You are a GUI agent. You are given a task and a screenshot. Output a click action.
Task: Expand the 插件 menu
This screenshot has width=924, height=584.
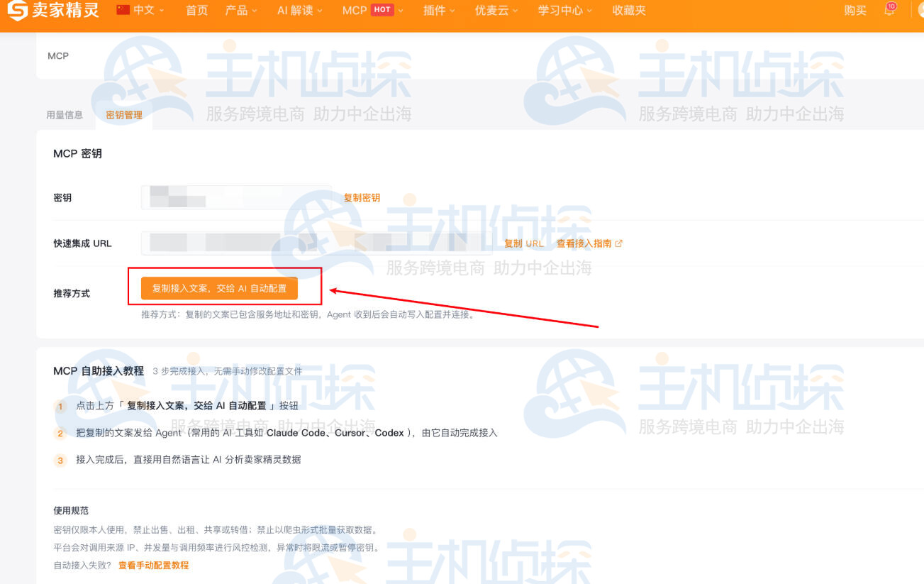click(440, 11)
